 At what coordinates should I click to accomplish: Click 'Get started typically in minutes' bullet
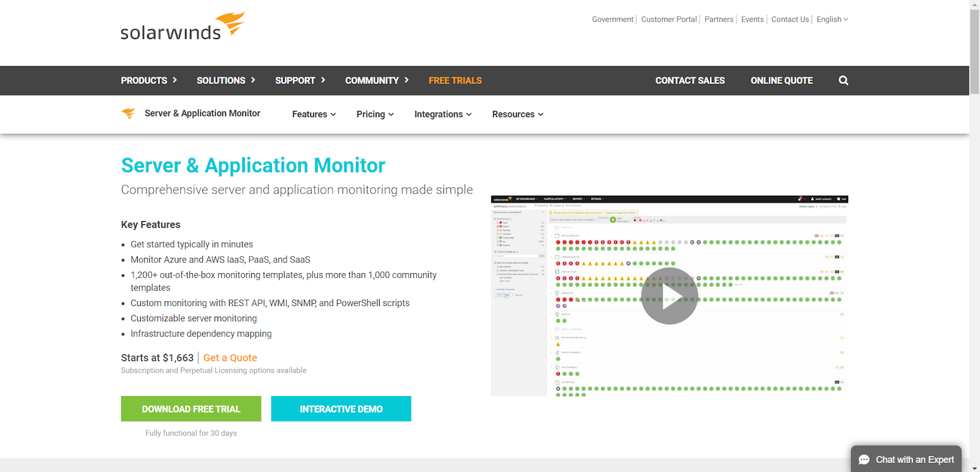point(192,244)
